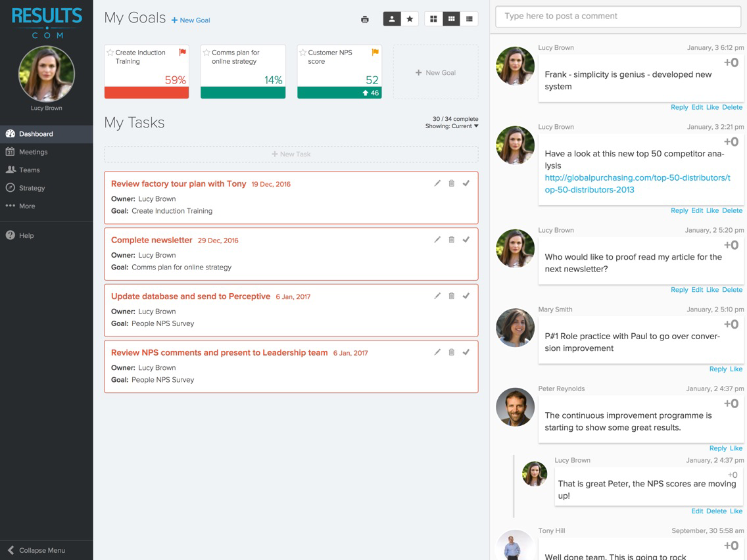Show my own goals with person icon
This screenshot has width=747, height=560.
pyautogui.click(x=392, y=19)
